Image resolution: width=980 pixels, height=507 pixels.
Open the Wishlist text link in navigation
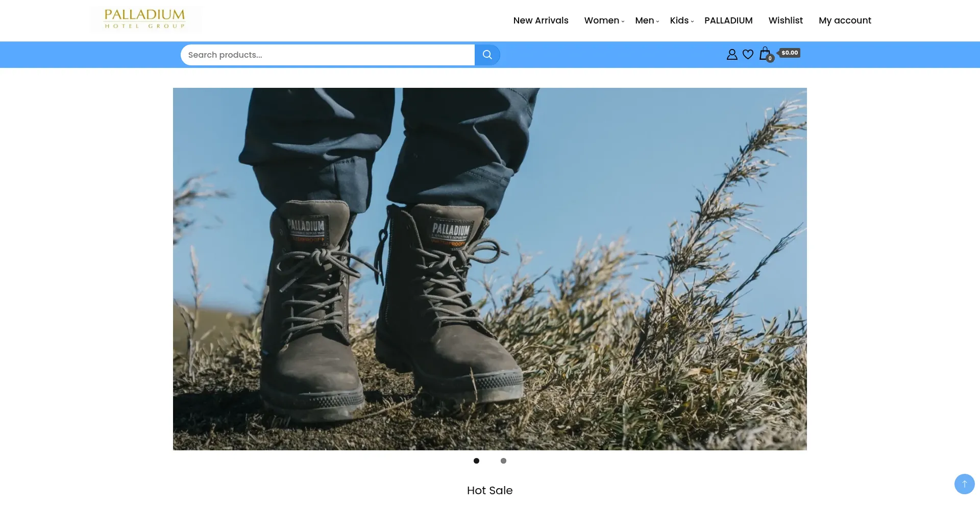click(x=786, y=20)
